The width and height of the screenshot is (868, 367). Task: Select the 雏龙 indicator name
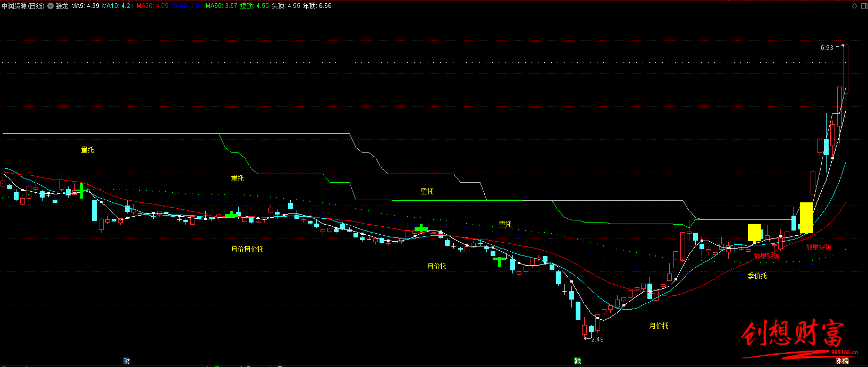pos(62,6)
